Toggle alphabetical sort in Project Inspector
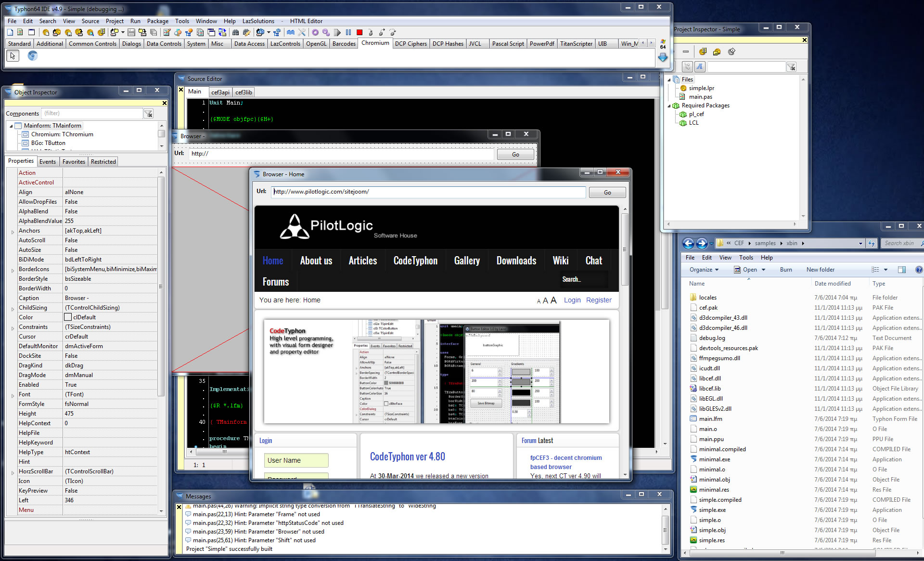The height and width of the screenshot is (561, 924). click(700, 67)
